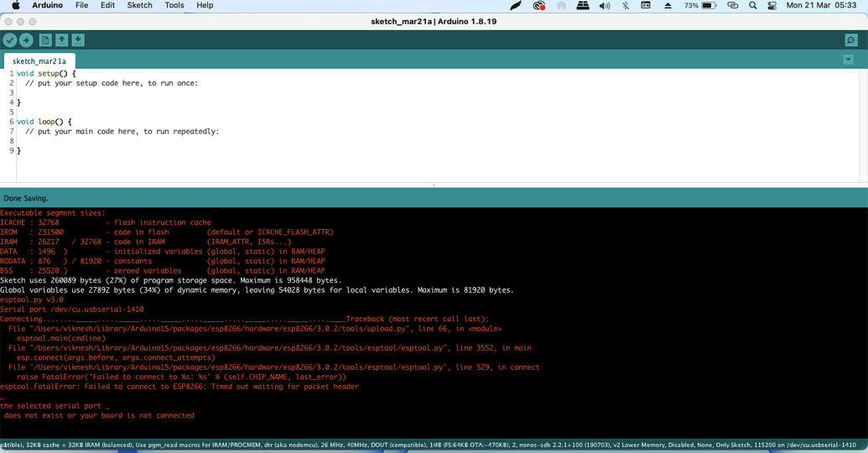Click the eject icon in menu bar
This screenshot has width=868, height=453.
coord(668,6)
